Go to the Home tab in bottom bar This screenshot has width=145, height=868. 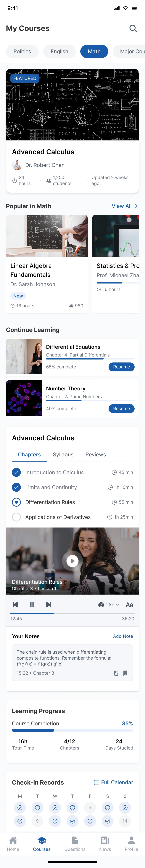click(x=13, y=844)
